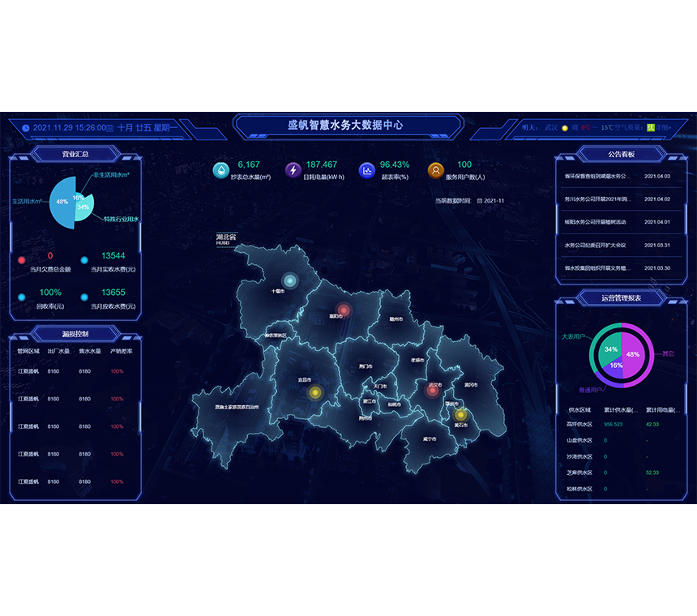Click the sunny weather icon for 武汉
697x616 pixels.
[x=565, y=128]
